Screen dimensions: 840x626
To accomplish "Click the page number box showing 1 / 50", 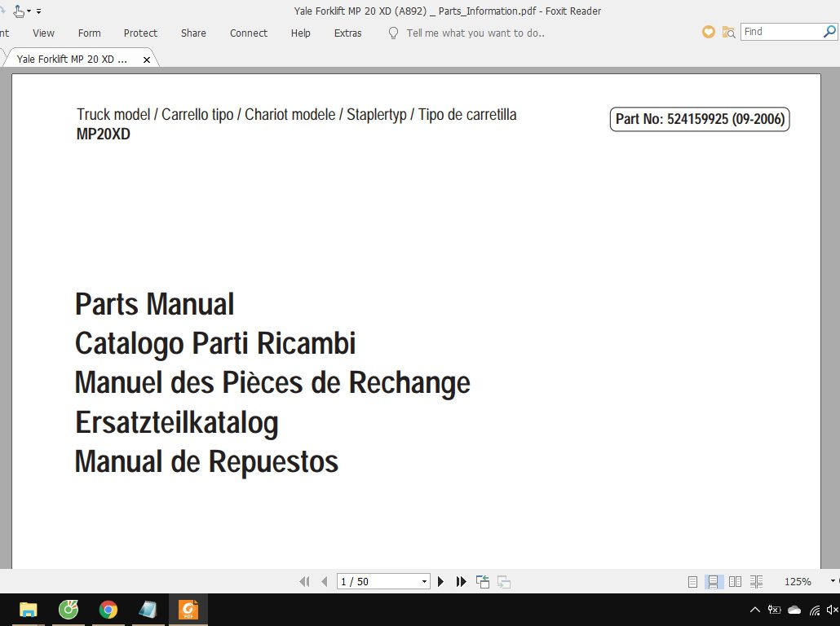I will tap(378, 581).
